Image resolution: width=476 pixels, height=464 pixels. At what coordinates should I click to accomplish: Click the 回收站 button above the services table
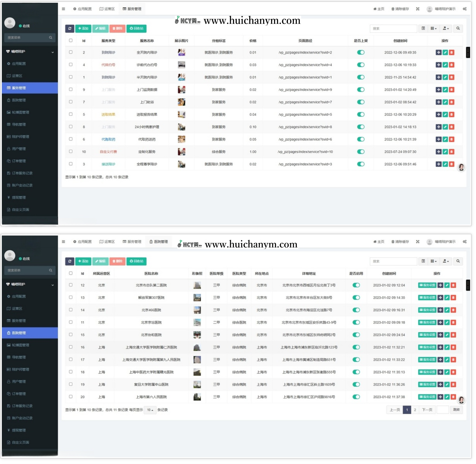click(x=136, y=28)
